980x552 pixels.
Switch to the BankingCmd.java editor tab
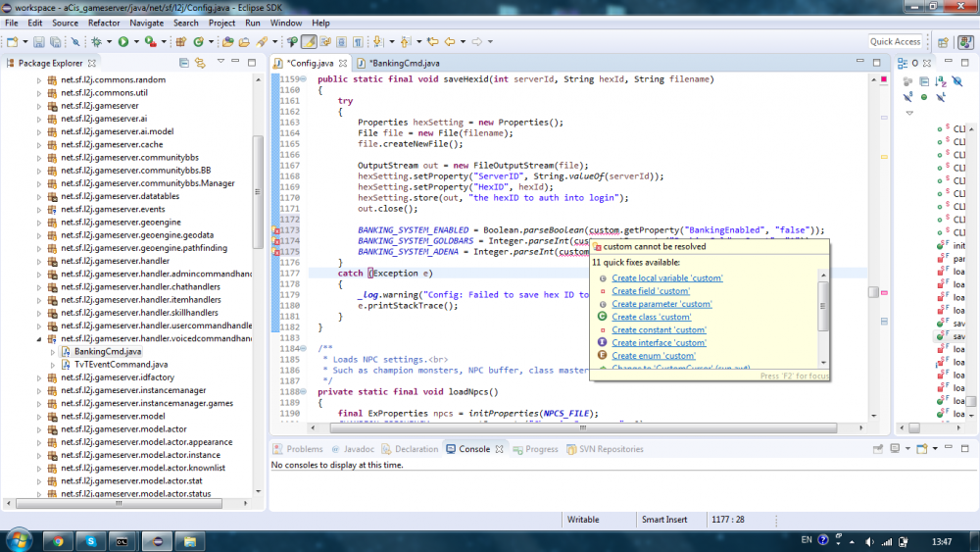coord(404,63)
